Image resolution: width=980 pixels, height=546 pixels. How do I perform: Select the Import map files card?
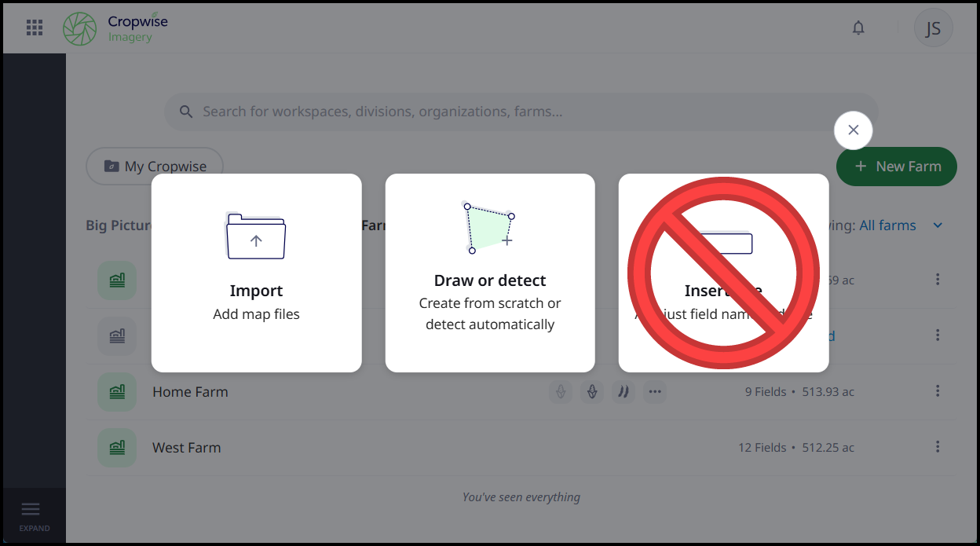[256, 271]
